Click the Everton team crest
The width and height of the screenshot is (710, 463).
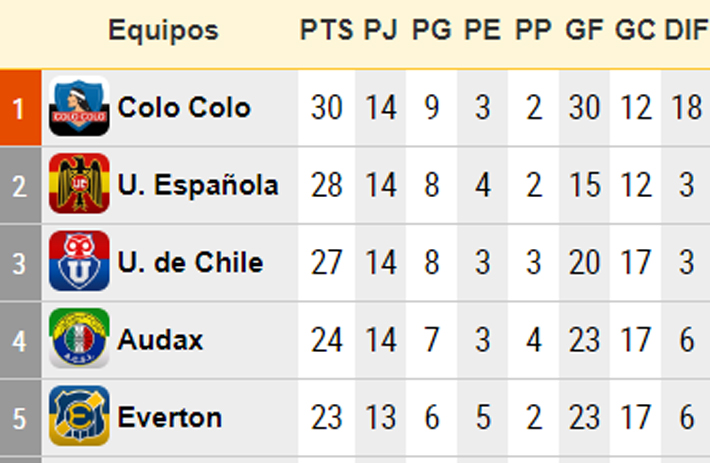79,416
